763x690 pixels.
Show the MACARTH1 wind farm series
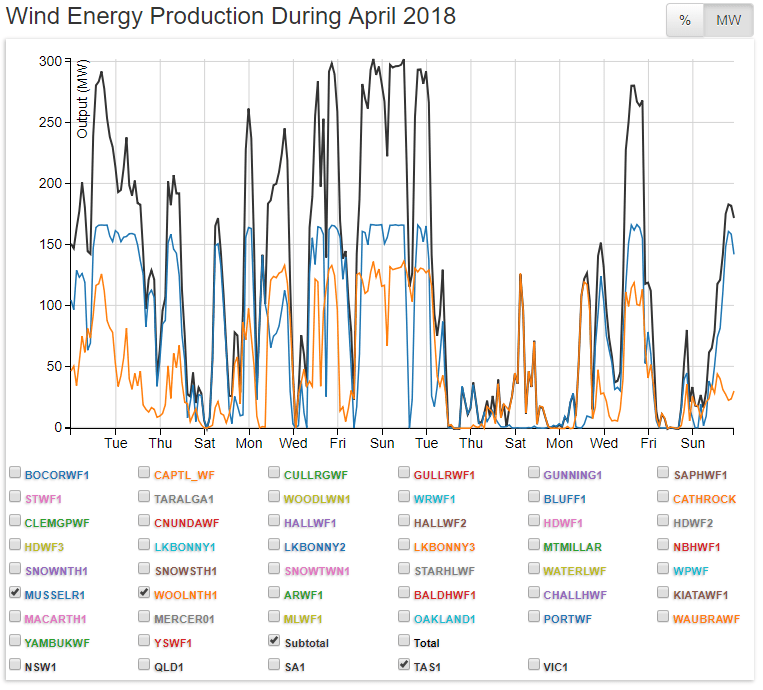pos(15,617)
